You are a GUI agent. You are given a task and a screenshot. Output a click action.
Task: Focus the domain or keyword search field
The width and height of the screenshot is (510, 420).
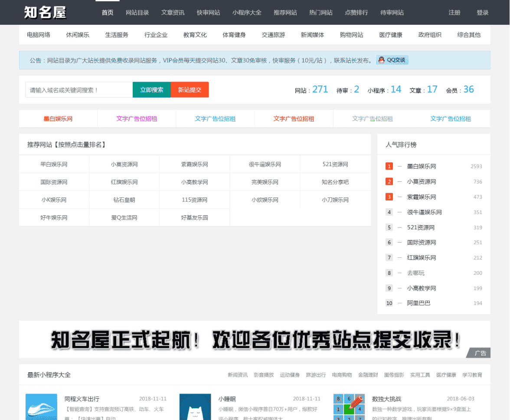click(79, 90)
